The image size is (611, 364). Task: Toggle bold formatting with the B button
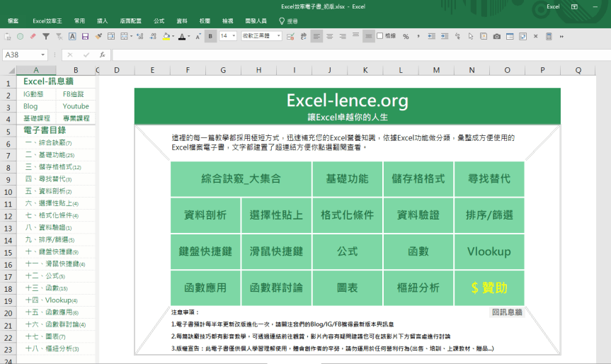(210, 36)
